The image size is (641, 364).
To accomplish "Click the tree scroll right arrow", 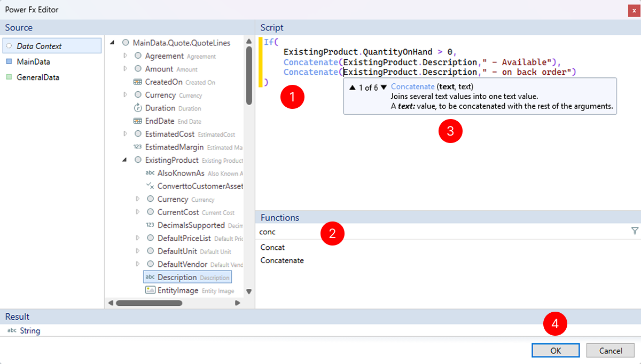I will pyautogui.click(x=238, y=303).
